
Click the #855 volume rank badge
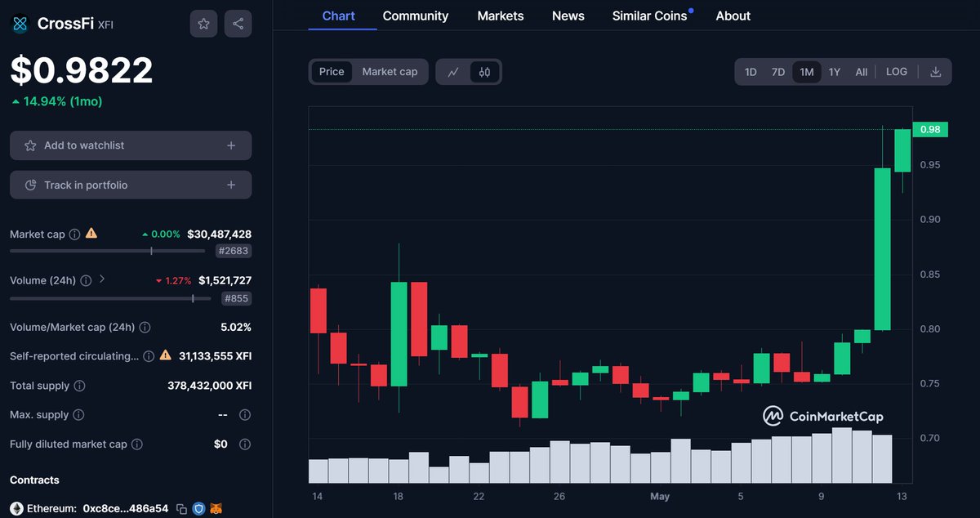(x=237, y=298)
